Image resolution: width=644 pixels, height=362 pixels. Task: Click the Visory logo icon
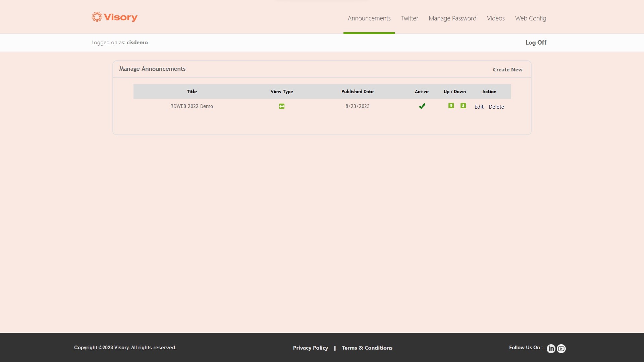pyautogui.click(x=97, y=17)
